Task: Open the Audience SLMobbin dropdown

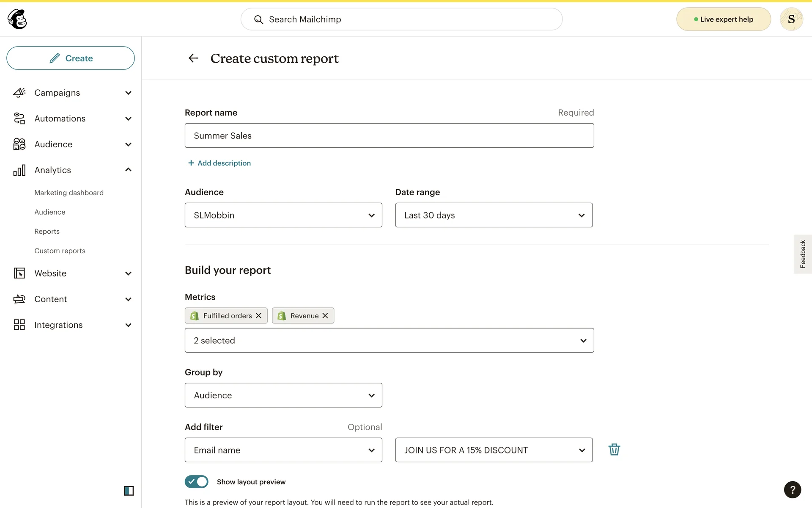Action: (283, 215)
